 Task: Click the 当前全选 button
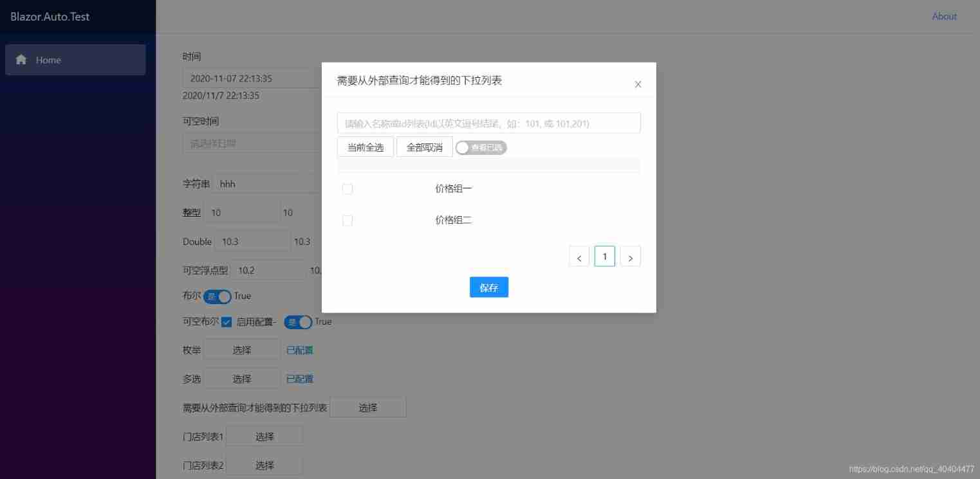pos(365,147)
